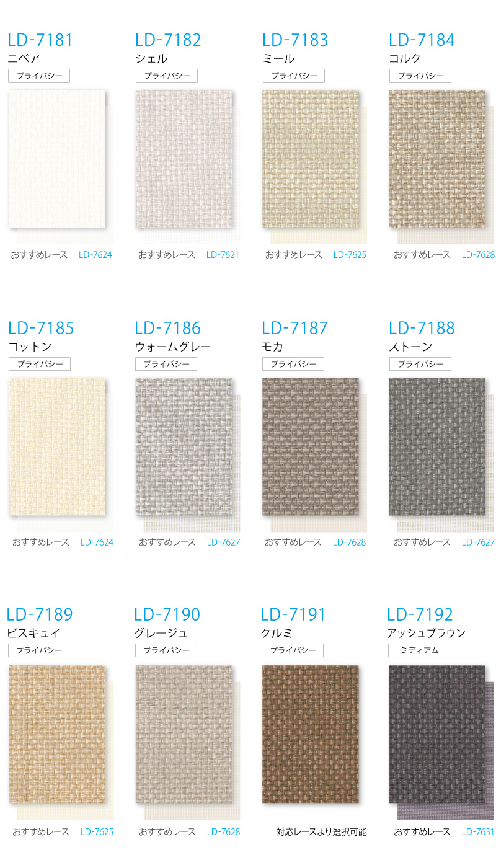Image resolution: width=496 pixels, height=868 pixels.
Task: Click the ミディアム tag under LD-7192
Action: (x=419, y=650)
